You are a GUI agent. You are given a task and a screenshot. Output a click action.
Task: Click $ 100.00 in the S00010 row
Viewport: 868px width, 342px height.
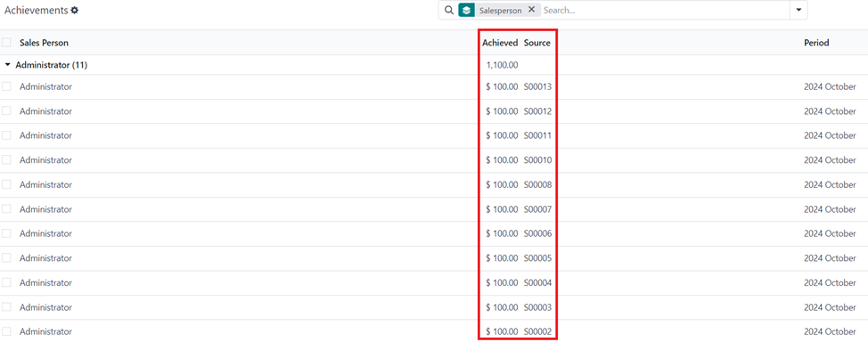click(x=502, y=160)
